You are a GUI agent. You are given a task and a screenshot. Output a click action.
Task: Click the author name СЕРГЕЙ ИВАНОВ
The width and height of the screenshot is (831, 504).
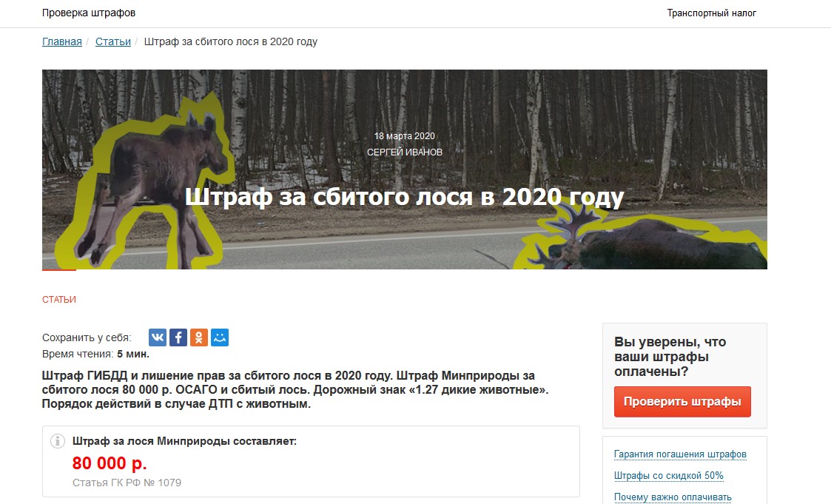[x=404, y=152]
